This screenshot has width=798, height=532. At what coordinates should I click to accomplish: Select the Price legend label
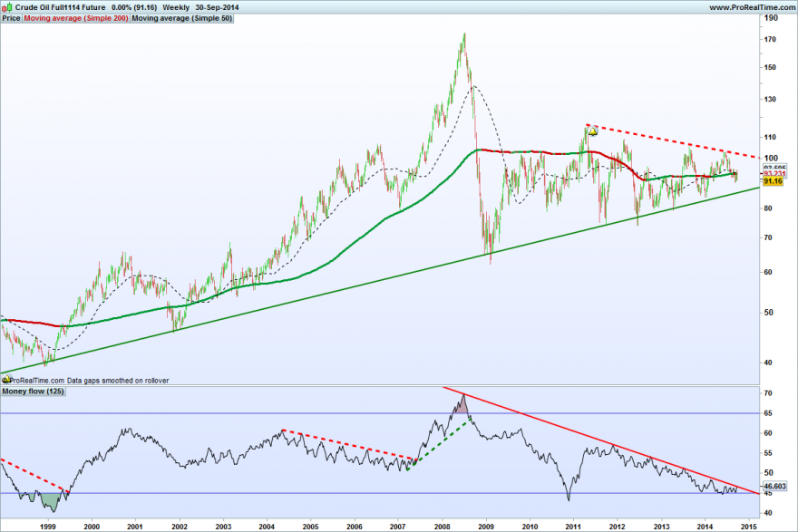point(11,18)
